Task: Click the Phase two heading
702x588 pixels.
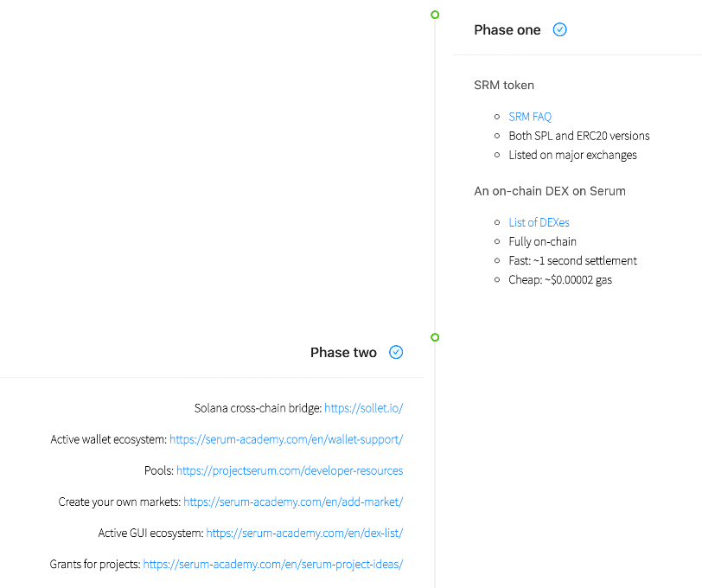Action: (343, 353)
